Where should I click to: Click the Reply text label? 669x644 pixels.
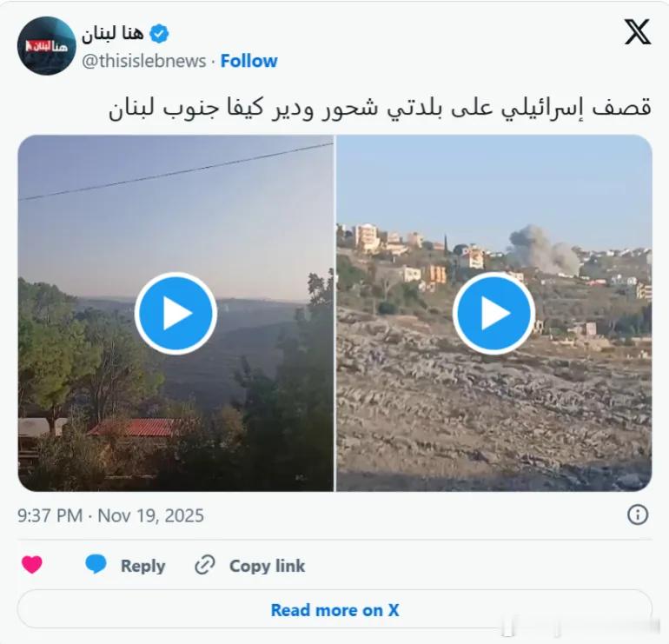tap(143, 566)
